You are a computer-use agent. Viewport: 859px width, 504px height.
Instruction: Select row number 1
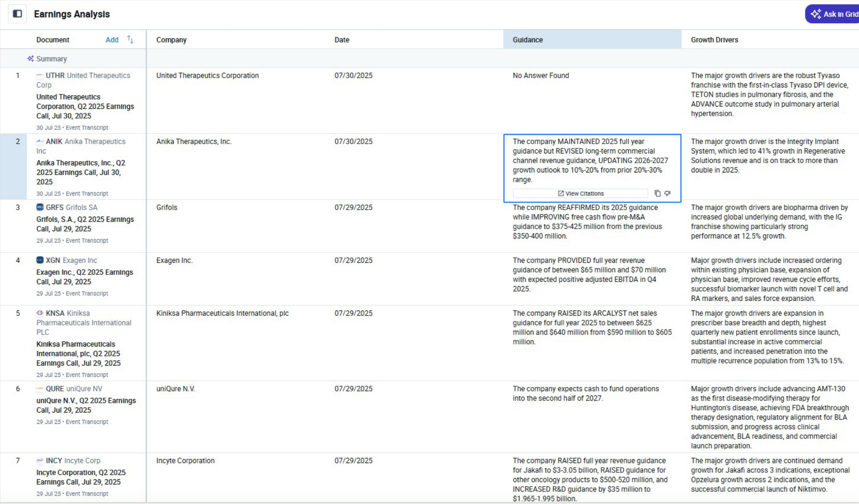coord(17,75)
